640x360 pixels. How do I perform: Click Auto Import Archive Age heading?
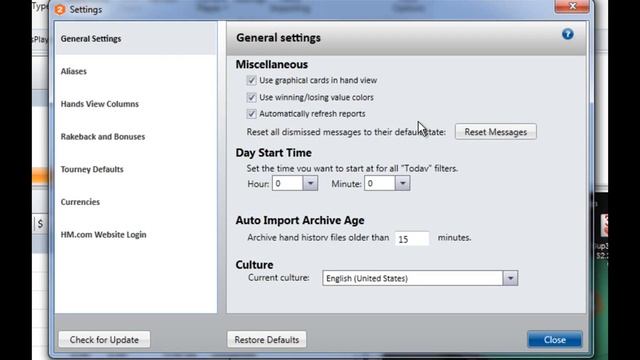click(x=300, y=220)
